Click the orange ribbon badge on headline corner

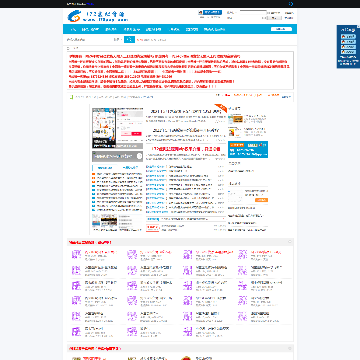[221, 108]
